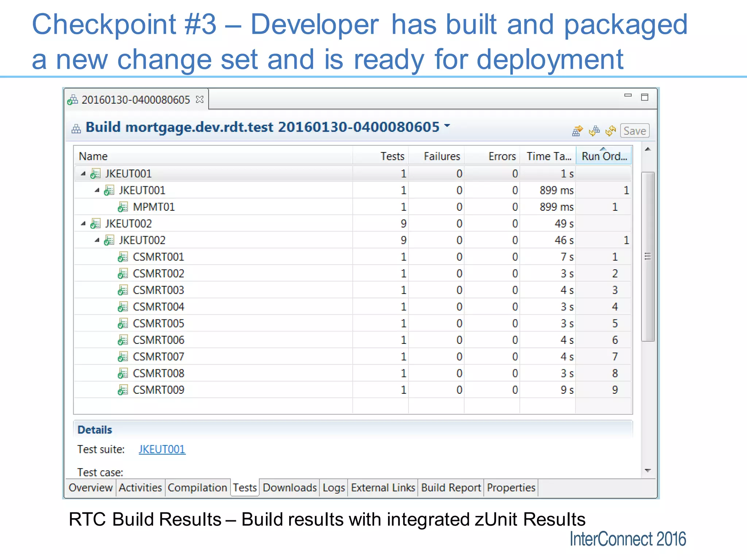Switch to the Overview tab
The width and height of the screenshot is (747, 560).
[90, 488]
